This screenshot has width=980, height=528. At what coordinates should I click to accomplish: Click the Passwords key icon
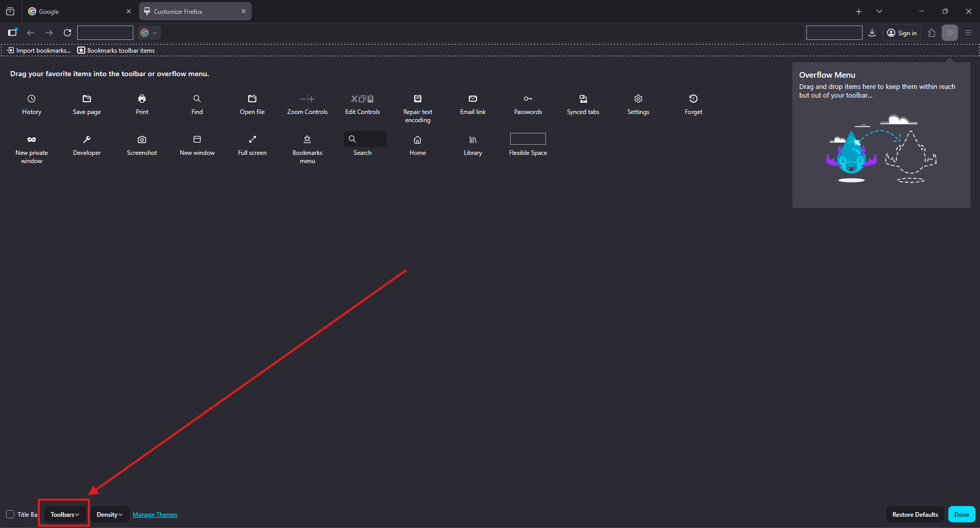528,99
